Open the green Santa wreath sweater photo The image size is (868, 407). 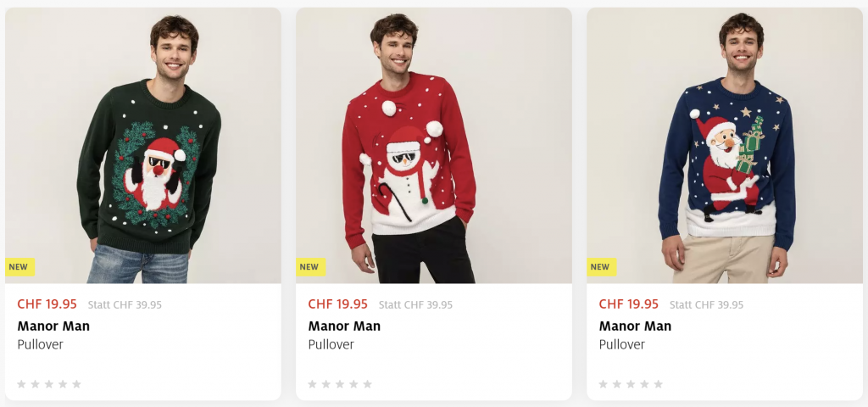142,144
